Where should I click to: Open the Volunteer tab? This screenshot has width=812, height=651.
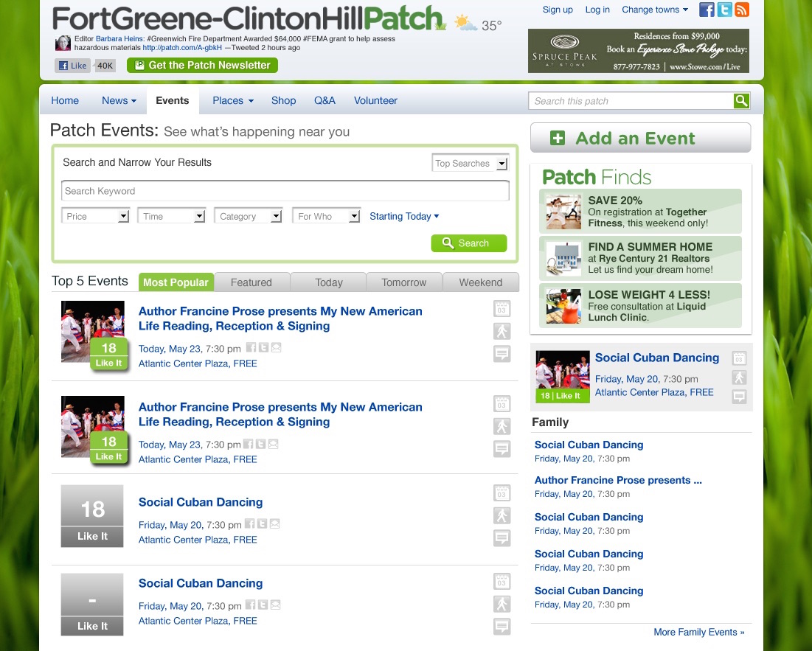coord(375,100)
